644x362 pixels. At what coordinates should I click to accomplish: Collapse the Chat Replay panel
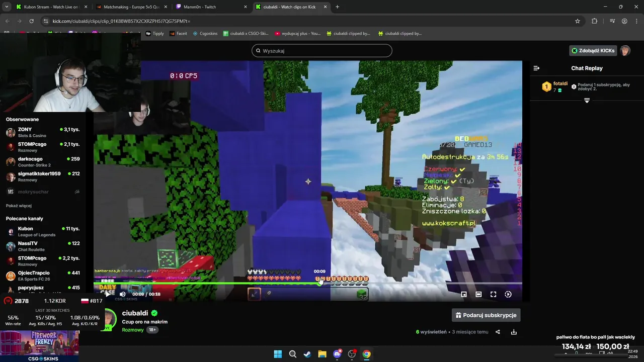[x=536, y=68]
